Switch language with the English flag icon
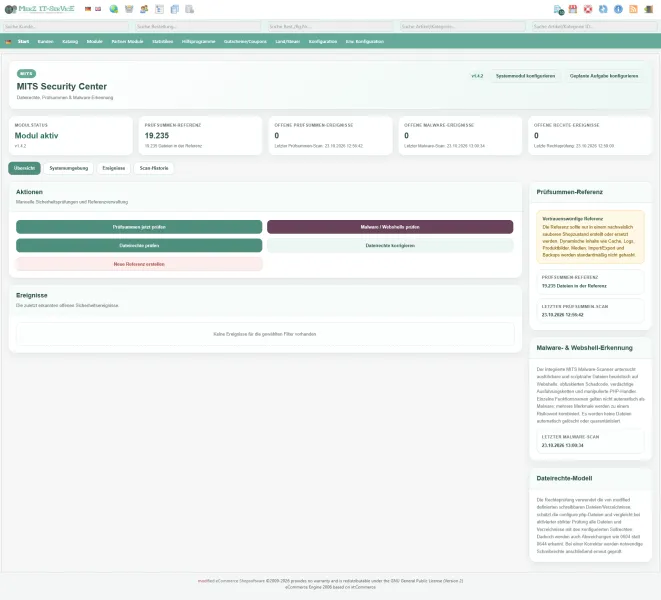The width and height of the screenshot is (661, 600). point(98,9)
